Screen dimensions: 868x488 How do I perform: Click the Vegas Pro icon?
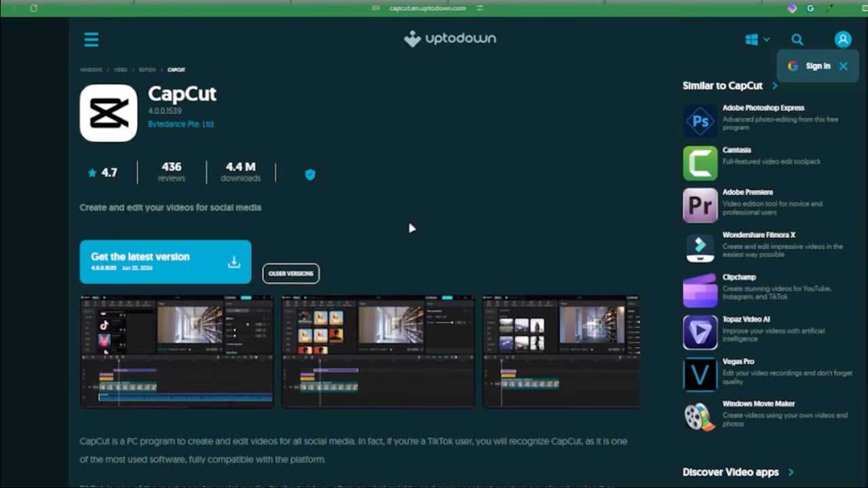700,375
